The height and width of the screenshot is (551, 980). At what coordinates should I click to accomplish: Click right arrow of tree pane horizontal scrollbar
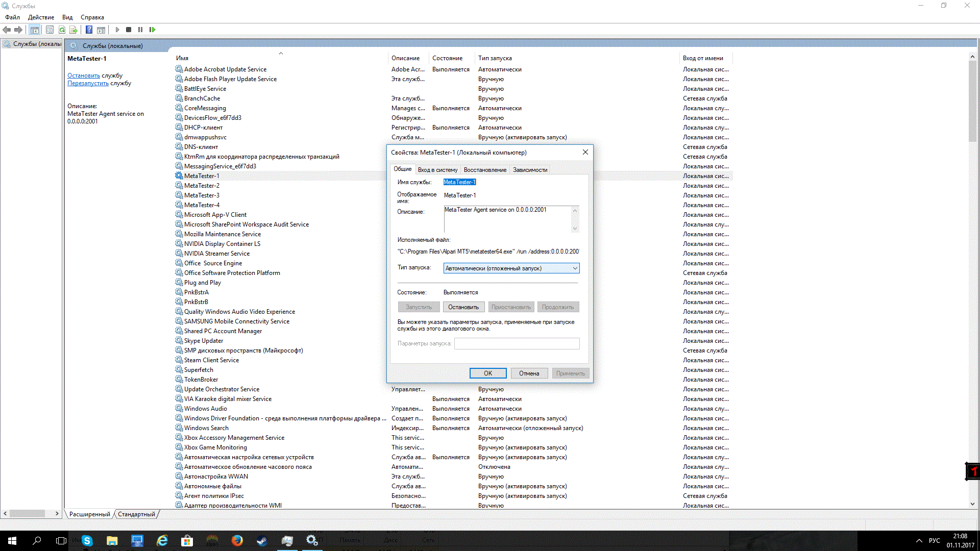57,514
